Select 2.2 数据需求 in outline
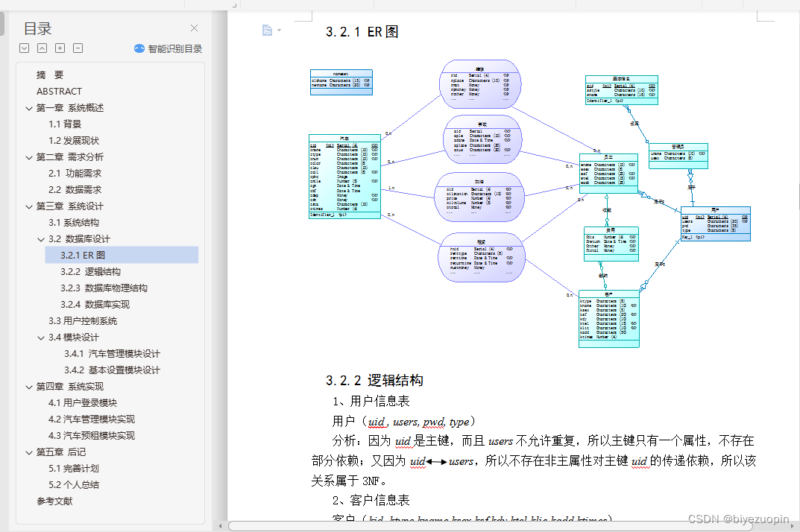 coord(75,190)
